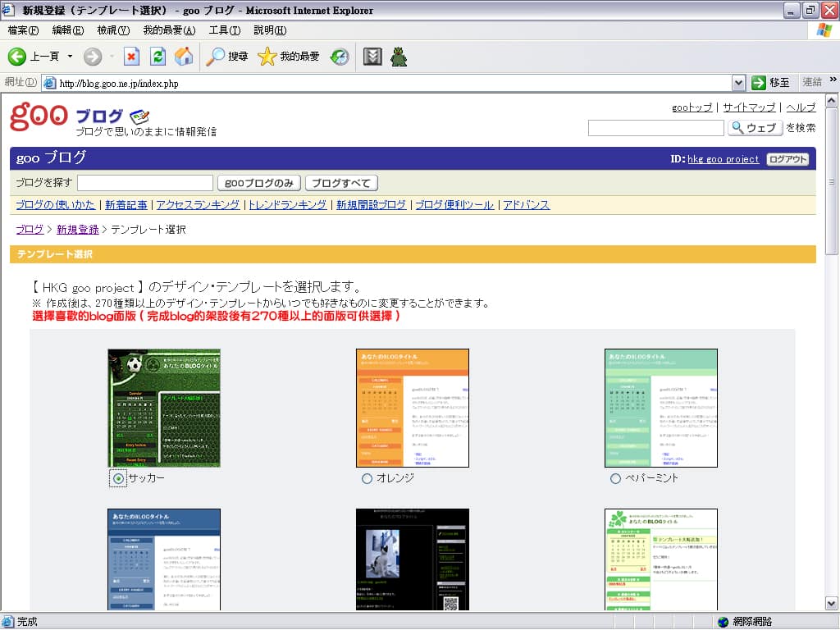Click the browser Back arrow icon
The image size is (840, 630).
tap(17, 57)
